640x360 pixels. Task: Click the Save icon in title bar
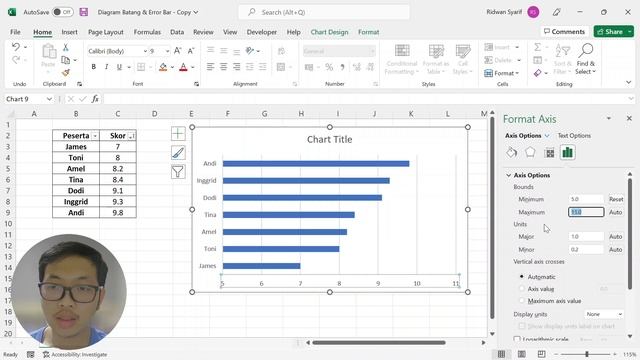tap(84, 12)
